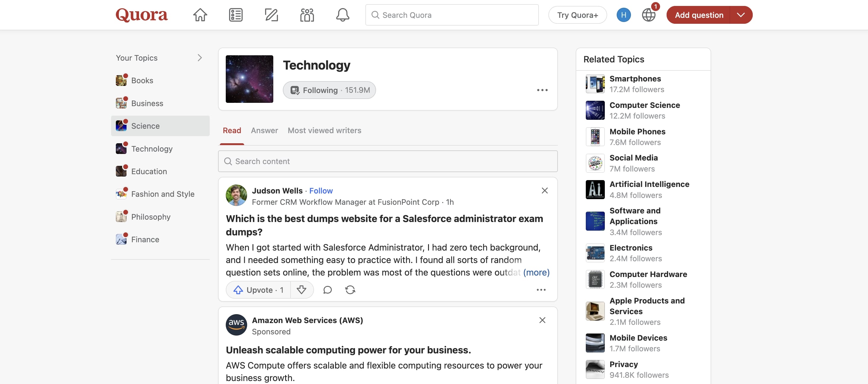This screenshot has height=384, width=868.
Task: Click the Artificial Intelligence topic icon
Action: click(595, 189)
